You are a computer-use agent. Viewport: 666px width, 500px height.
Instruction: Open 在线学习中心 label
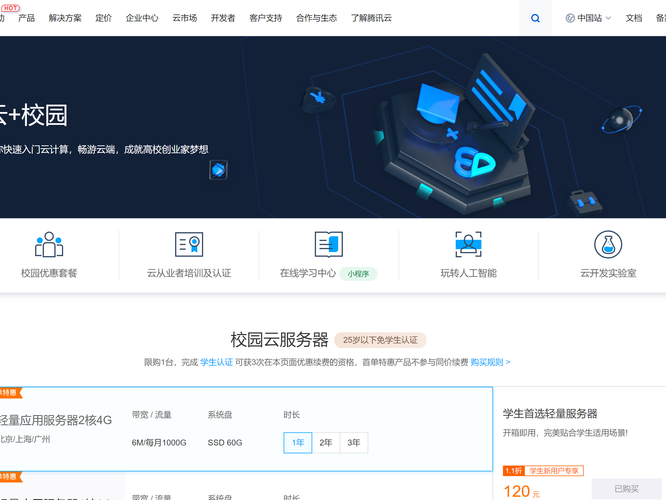pos(308,273)
